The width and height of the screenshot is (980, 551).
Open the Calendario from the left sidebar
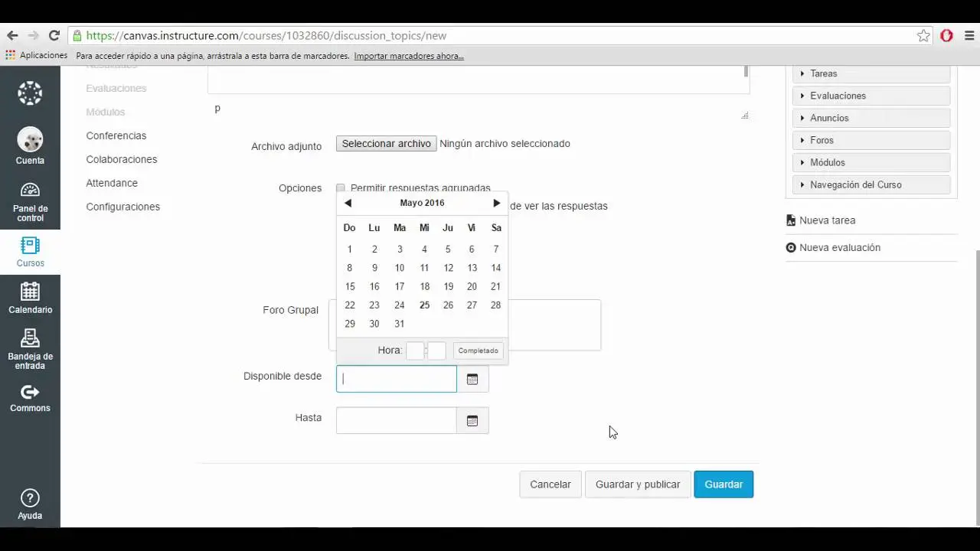click(x=30, y=298)
